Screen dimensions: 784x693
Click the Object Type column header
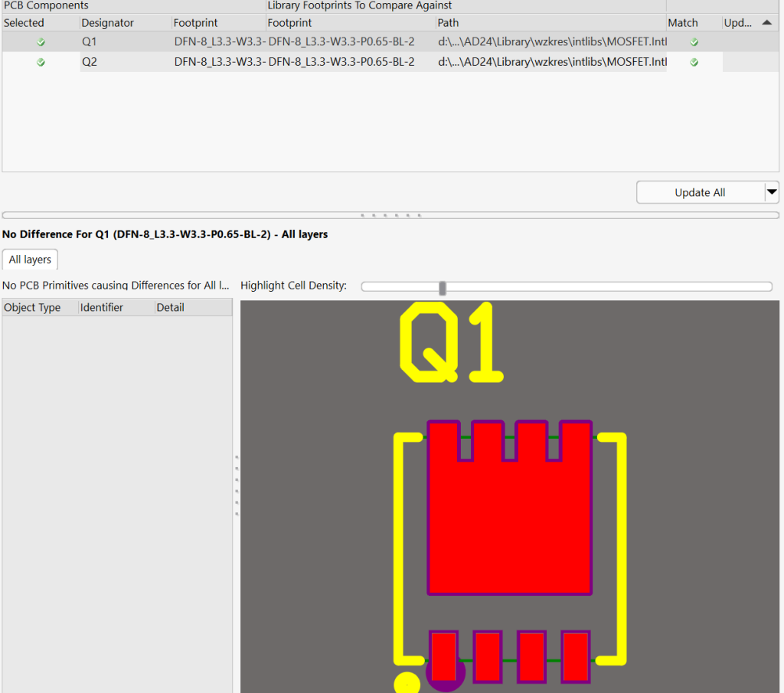click(32, 307)
